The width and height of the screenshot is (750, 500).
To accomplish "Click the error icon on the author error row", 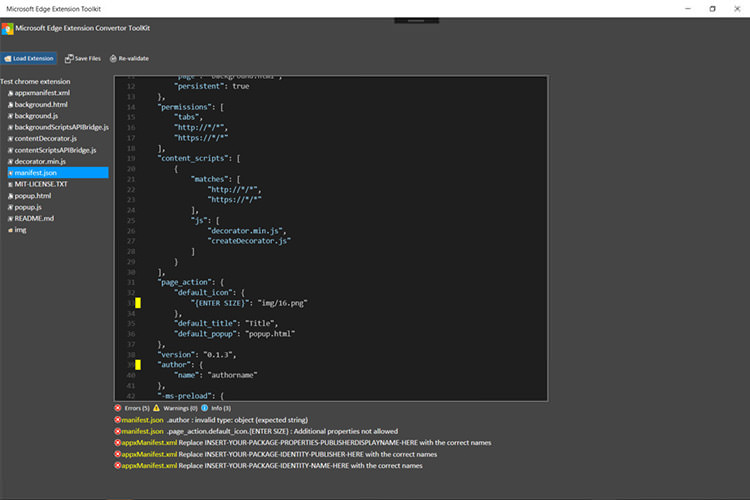I will (x=118, y=420).
